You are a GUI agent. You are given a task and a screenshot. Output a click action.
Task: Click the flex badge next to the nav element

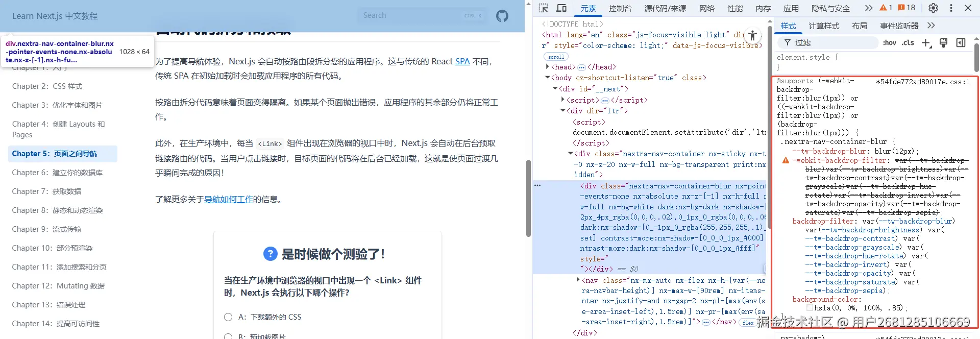coord(748,323)
